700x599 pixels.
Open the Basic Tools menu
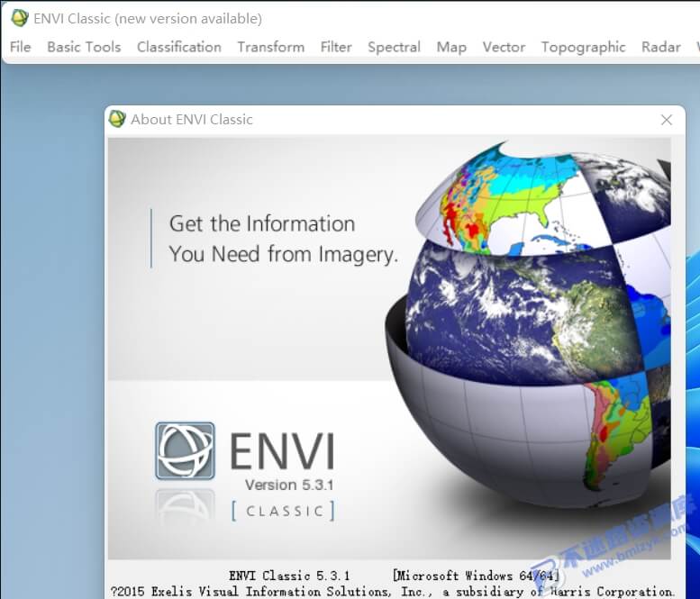tap(84, 47)
